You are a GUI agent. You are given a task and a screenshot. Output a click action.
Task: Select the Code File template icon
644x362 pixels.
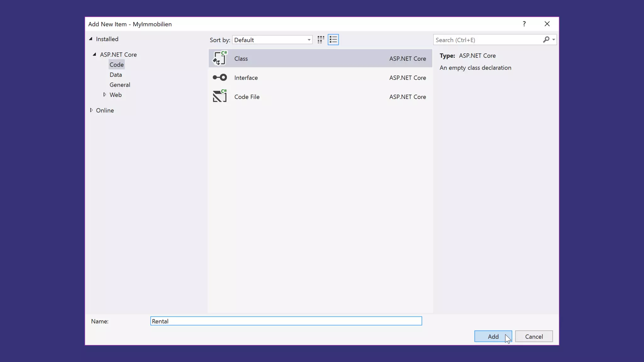tap(219, 96)
